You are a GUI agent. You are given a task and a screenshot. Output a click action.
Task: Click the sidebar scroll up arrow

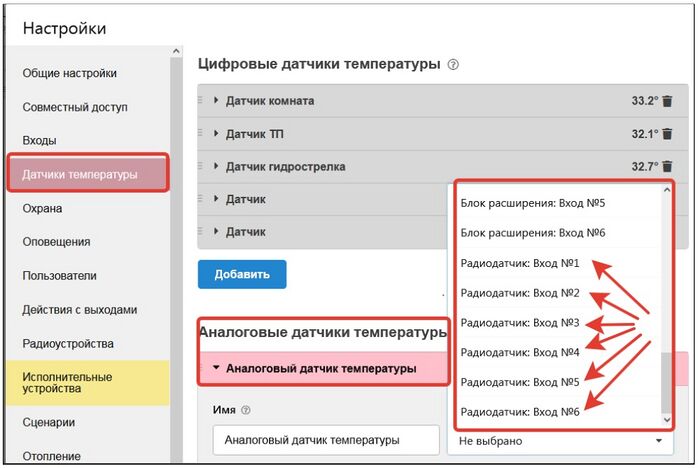click(x=176, y=51)
